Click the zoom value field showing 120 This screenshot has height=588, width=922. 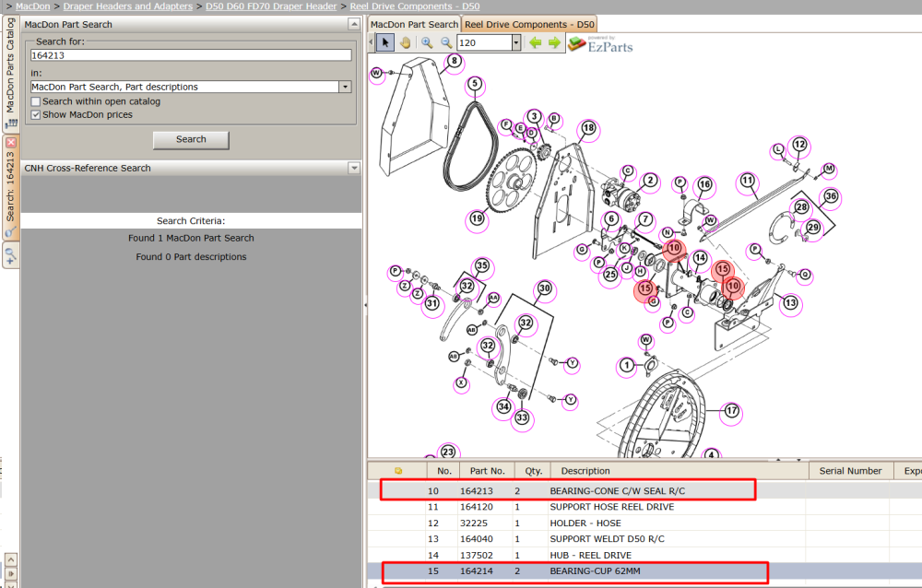(484, 42)
